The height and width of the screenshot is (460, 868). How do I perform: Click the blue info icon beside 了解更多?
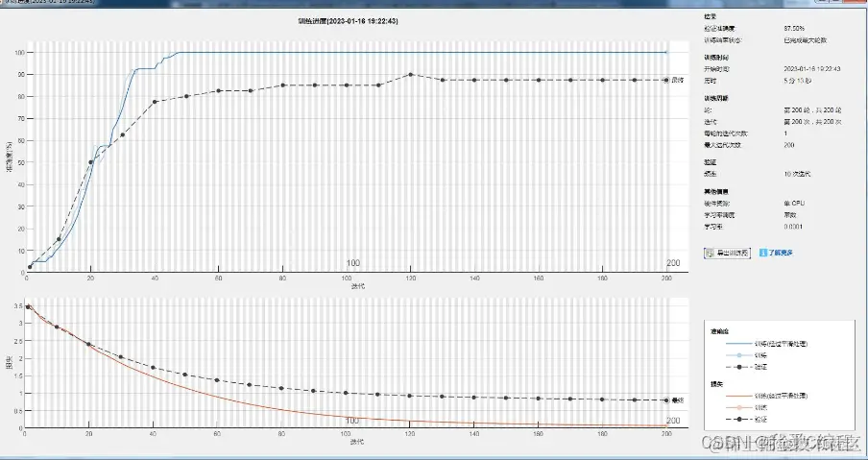click(762, 253)
